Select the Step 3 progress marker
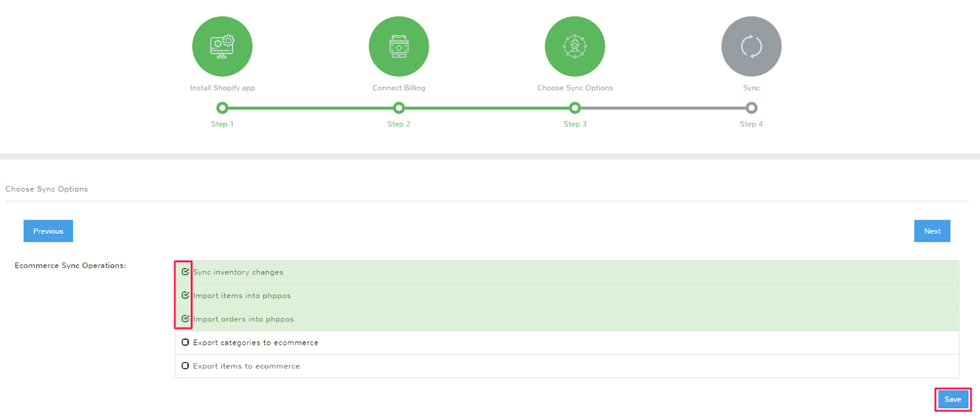Viewport: 980px width, 418px height. tap(575, 108)
